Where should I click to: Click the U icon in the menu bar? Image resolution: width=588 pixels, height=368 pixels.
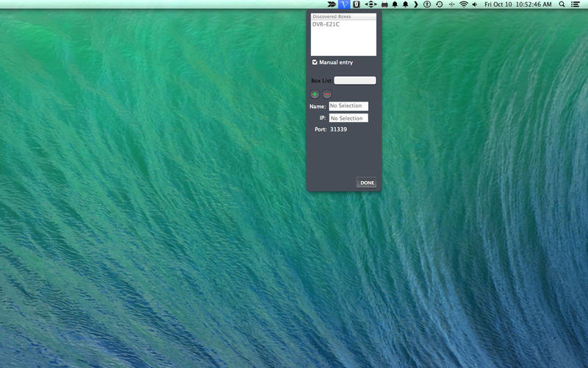click(x=356, y=4)
